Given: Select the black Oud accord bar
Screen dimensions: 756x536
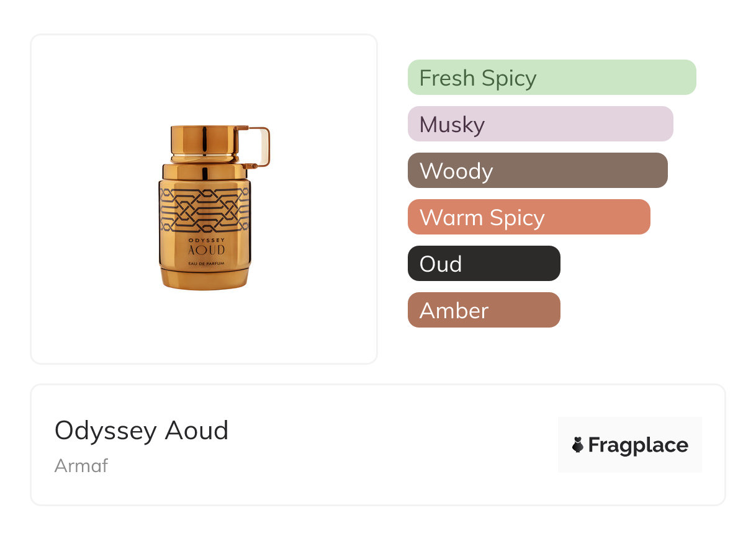Looking at the screenshot, I should coord(484,264).
